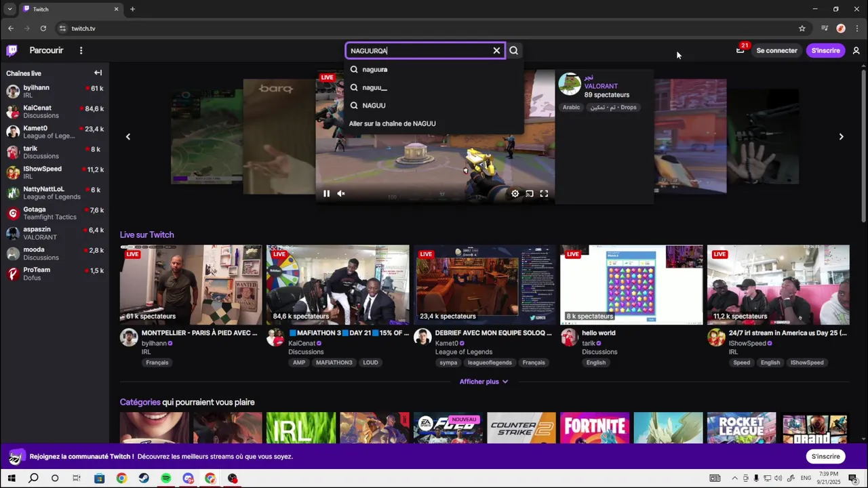Open the Windows Start menu
Screen dimensions: 868x488
12,479
